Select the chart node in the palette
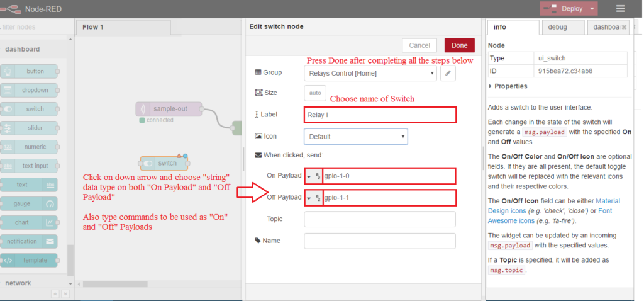The image size is (644, 301). [x=29, y=222]
